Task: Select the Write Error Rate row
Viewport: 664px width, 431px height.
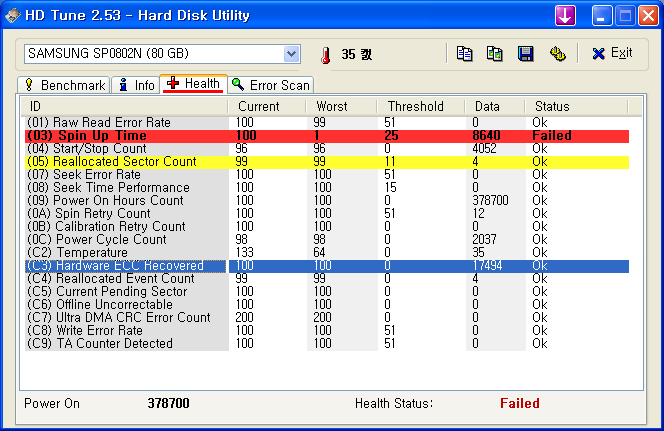Action: (327, 331)
